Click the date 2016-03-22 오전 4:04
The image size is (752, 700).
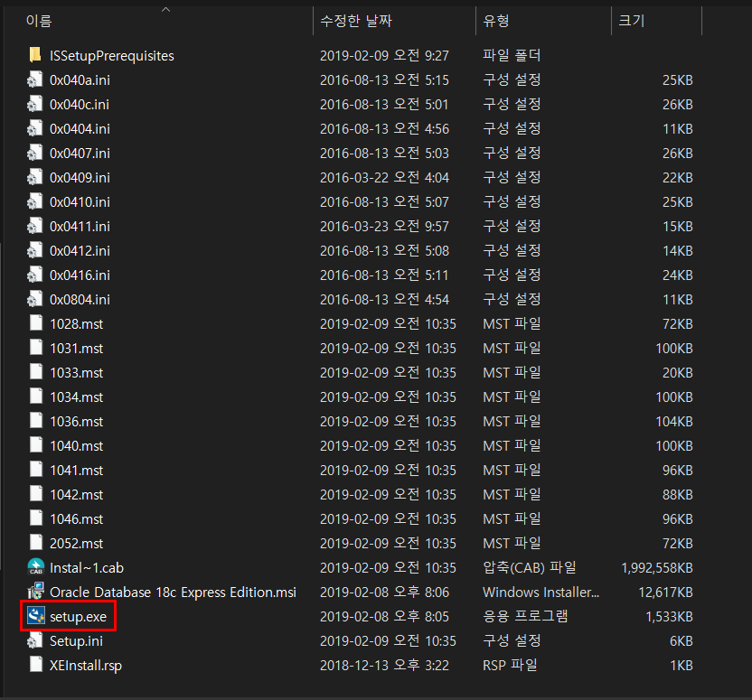click(x=385, y=178)
